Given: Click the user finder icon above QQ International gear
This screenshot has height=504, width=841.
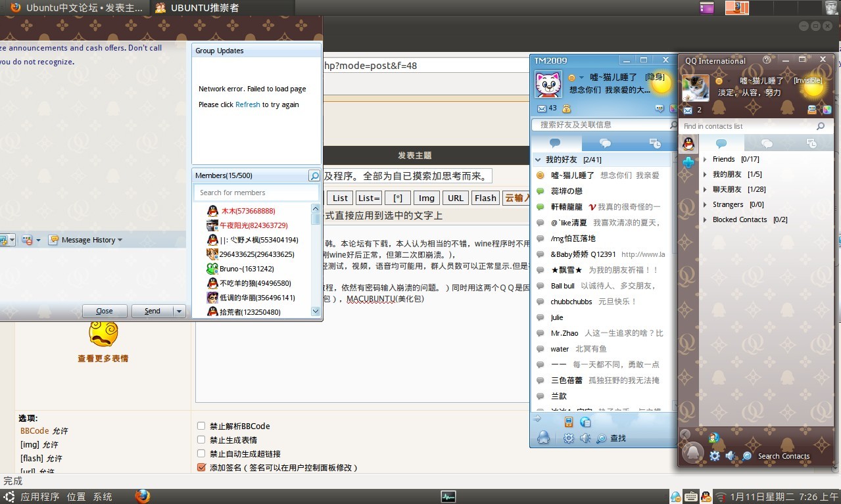Looking at the screenshot, I should (x=714, y=438).
